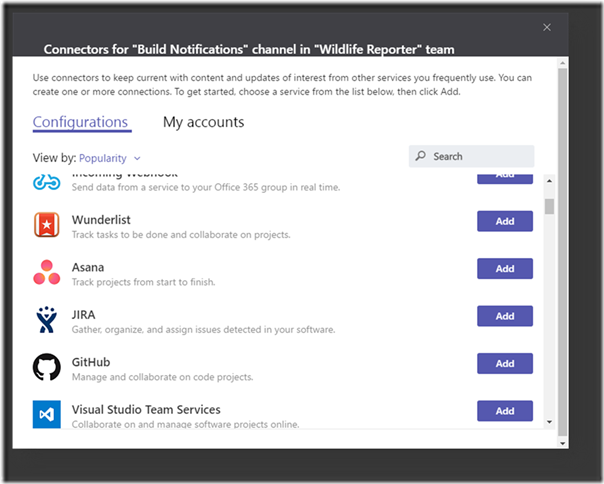Open the View by Popularity dropdown
The height and width of the screenshot is (484, 604).
(x=103, y=158)
